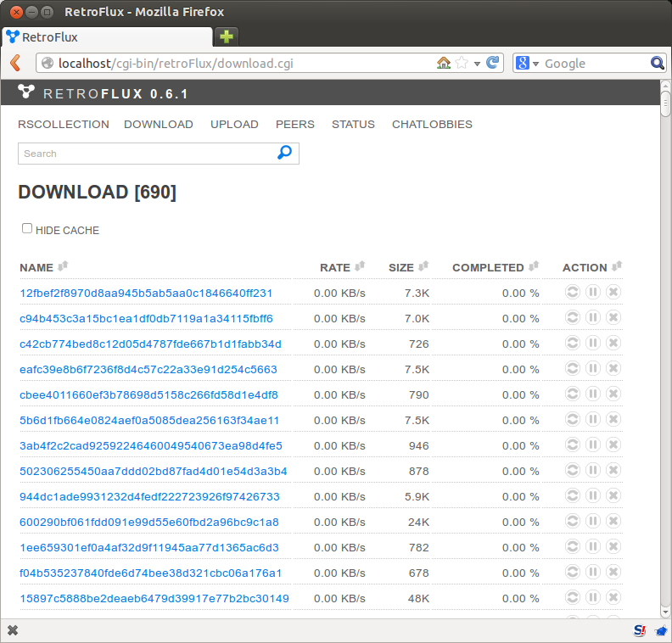Pause download 944dc1ade9931232d4fedf222723926f97426733
Screen dimensions: 672x643
pyautogui.click(x=593, y=495)
